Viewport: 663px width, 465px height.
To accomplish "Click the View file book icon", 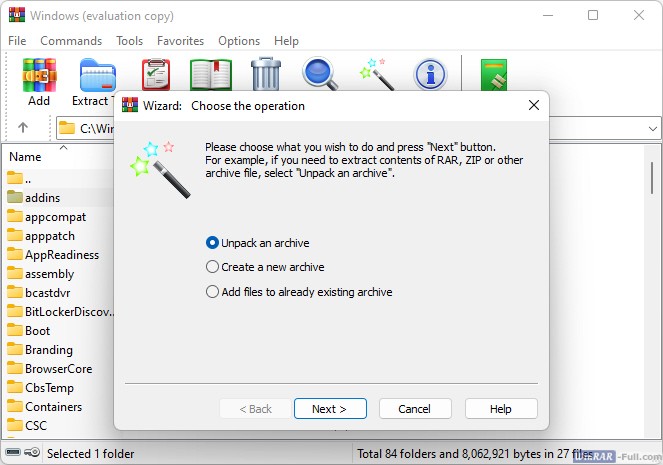I will (x=211, y=75).
